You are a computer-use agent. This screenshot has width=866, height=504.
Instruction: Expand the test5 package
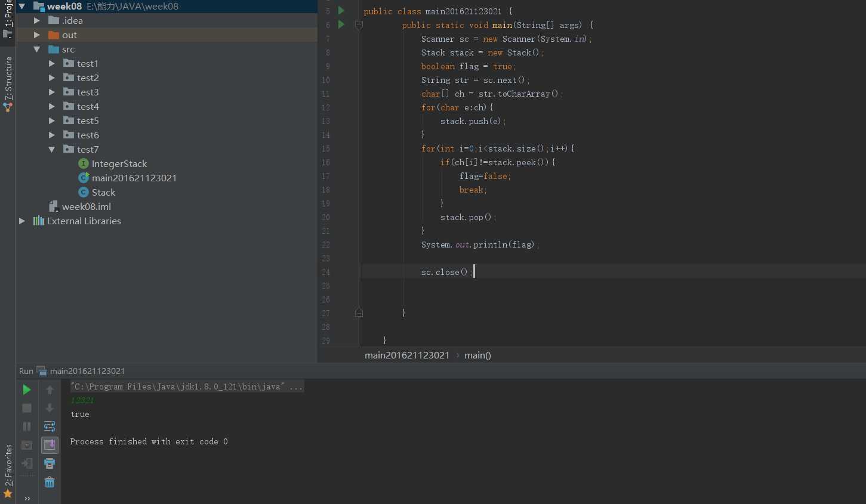click(x=52, y=120)
